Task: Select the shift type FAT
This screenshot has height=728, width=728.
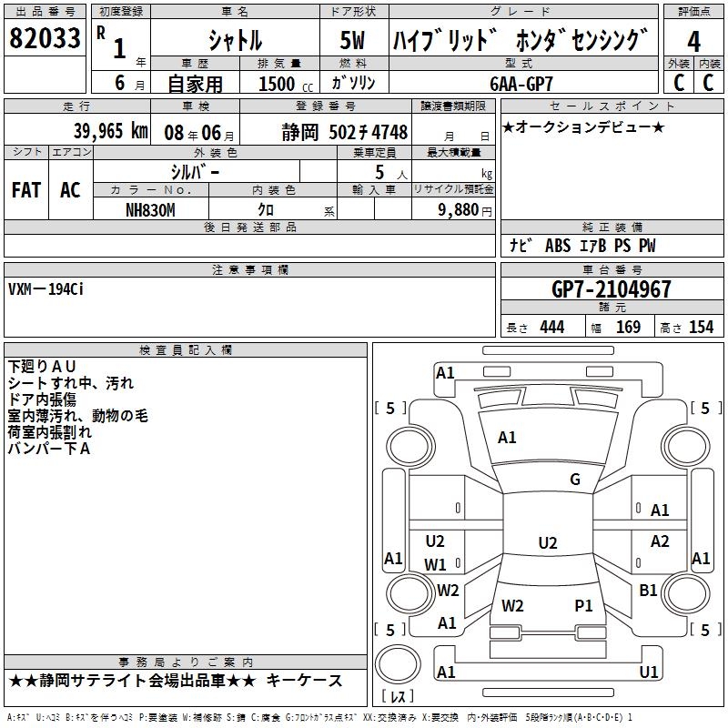Action: [26, 190]
